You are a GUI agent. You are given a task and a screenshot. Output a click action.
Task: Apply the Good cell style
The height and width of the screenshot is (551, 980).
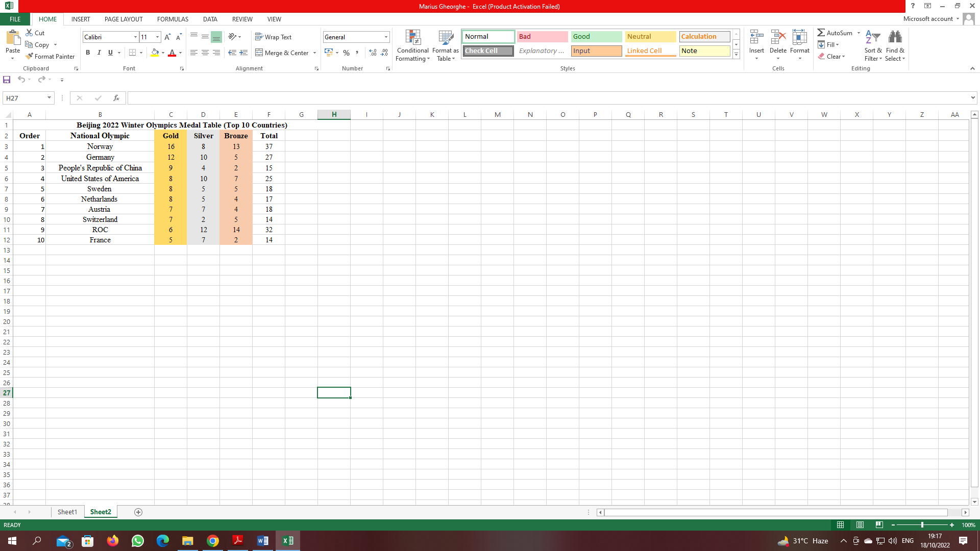pos(596,36)
